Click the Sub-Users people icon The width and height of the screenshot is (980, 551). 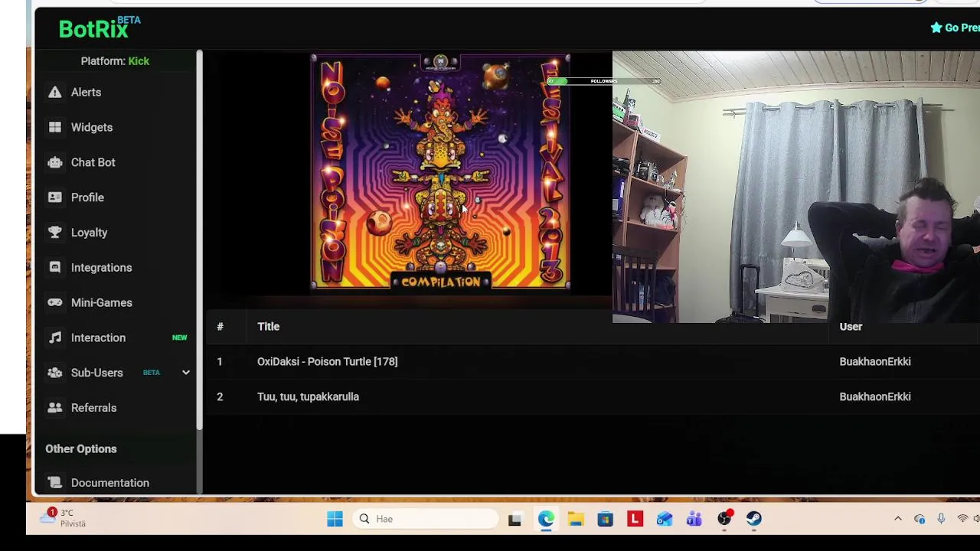pyautogui.click(x=55, y=373)
